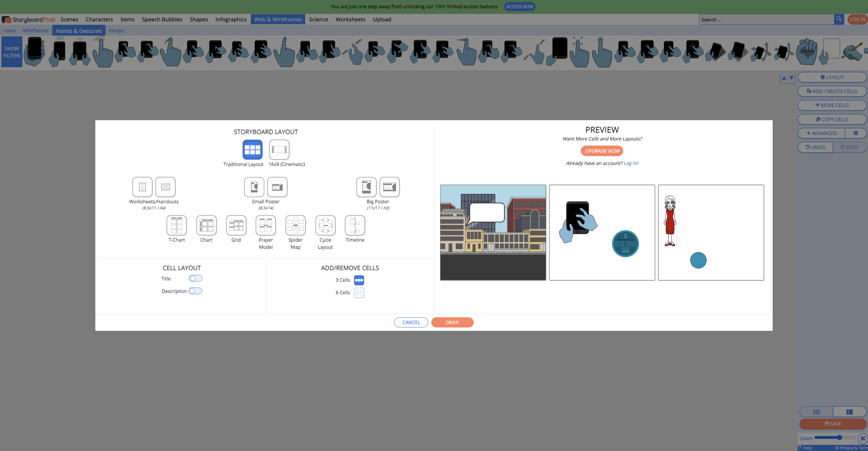Enable the Description toggle switch
This screenshot has height=451, width=868.
[195, 291]
